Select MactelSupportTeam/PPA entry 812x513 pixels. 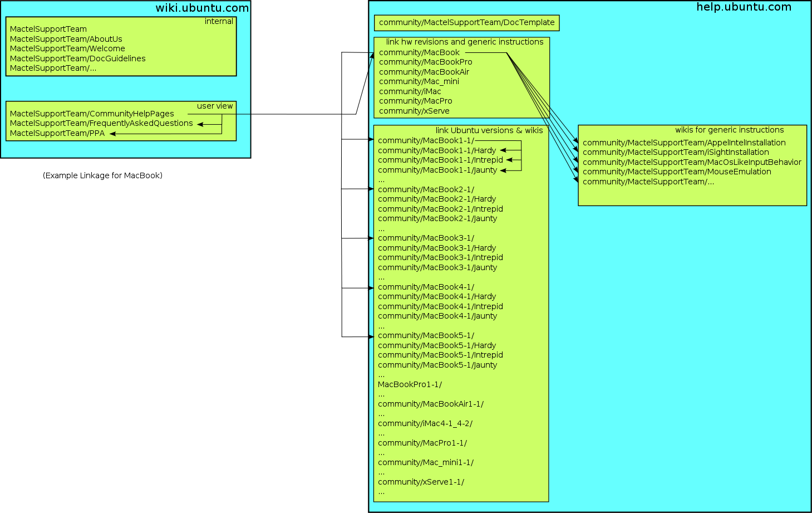click(57, 133)
